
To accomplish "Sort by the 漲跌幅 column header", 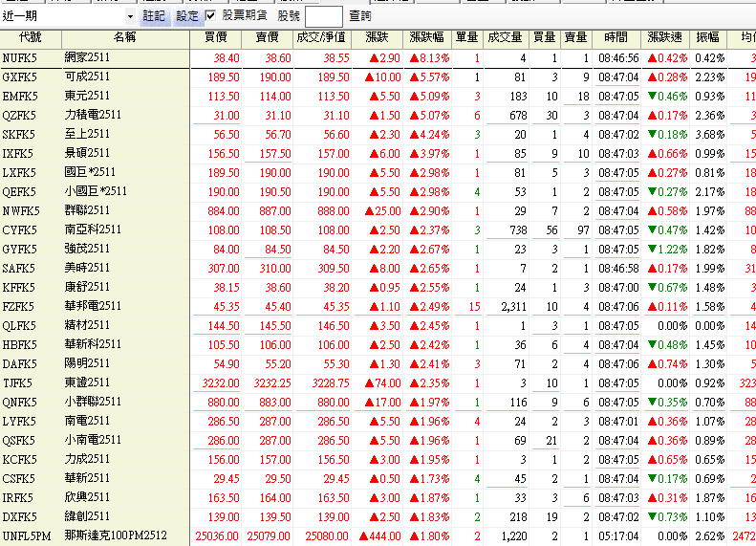I will click(x=427, y=38).
